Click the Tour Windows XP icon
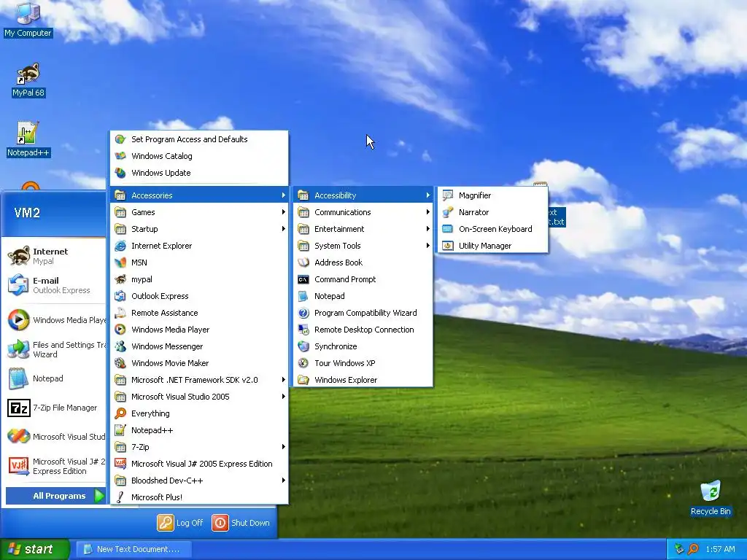Viewport: 747px width, 560px height. (303, 363)
